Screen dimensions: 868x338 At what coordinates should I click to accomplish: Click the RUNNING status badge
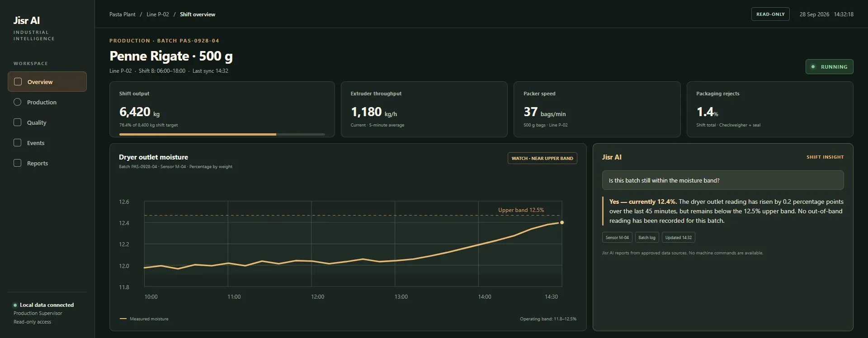point(829,67)
